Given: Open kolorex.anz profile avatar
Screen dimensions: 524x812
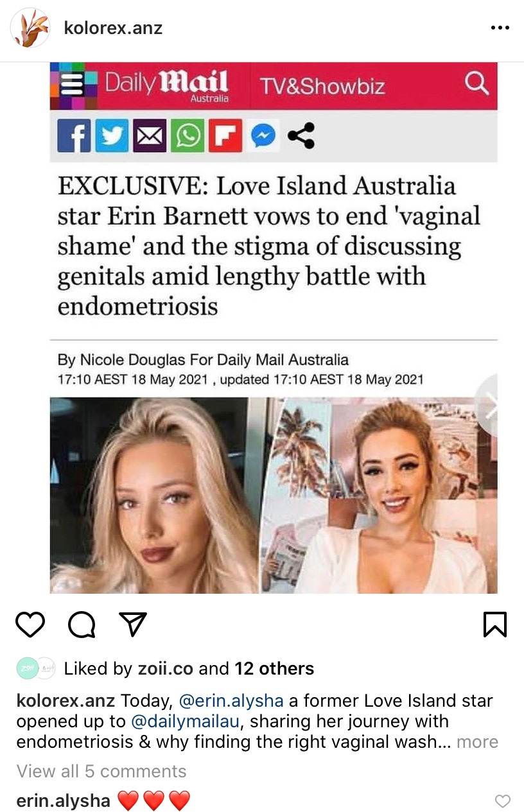Looking at the screenshot, I should pos(30,28).
